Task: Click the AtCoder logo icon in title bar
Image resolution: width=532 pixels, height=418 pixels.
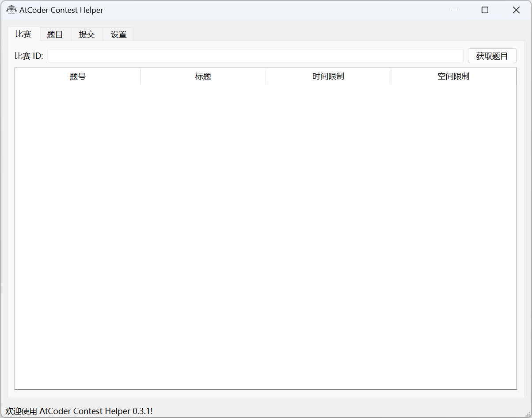Action: (11, 10)
